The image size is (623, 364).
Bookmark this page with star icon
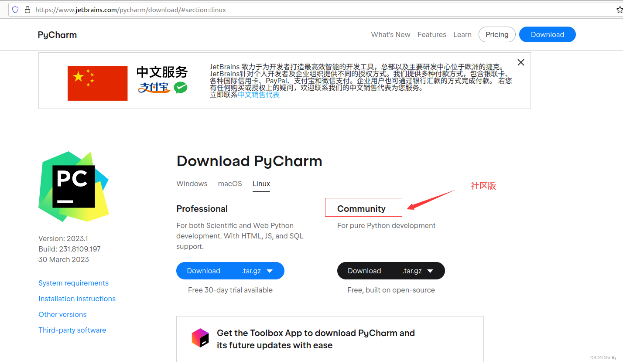pyautogui.click(x=620, y=9)
